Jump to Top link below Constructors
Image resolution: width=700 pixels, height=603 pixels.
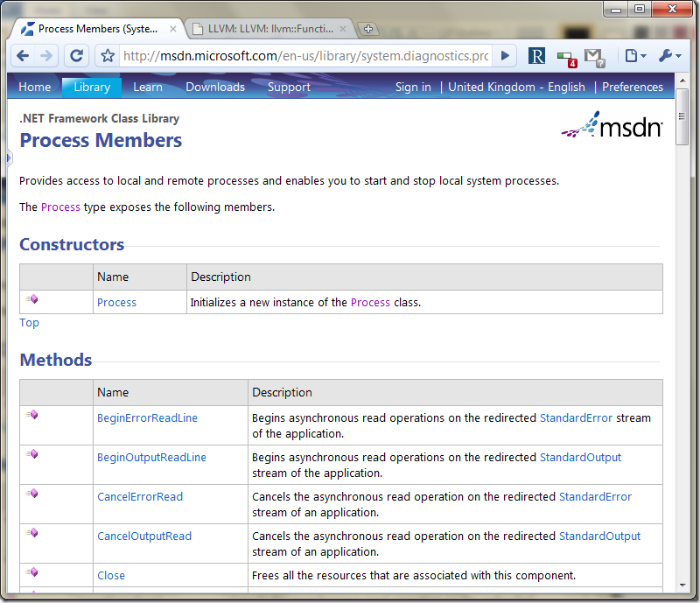29,322
